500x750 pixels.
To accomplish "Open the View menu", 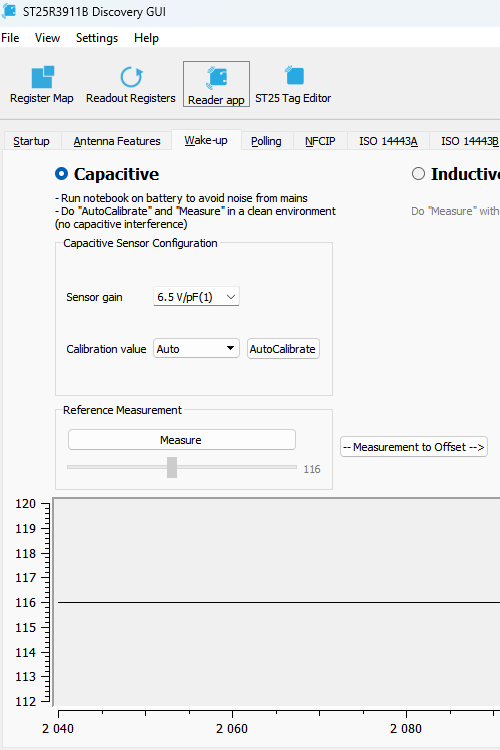I will pos(47,38).
